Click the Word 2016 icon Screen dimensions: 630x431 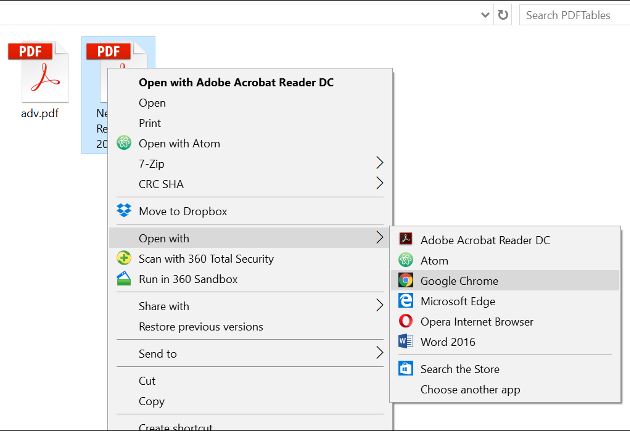click(x=405, y=341)
